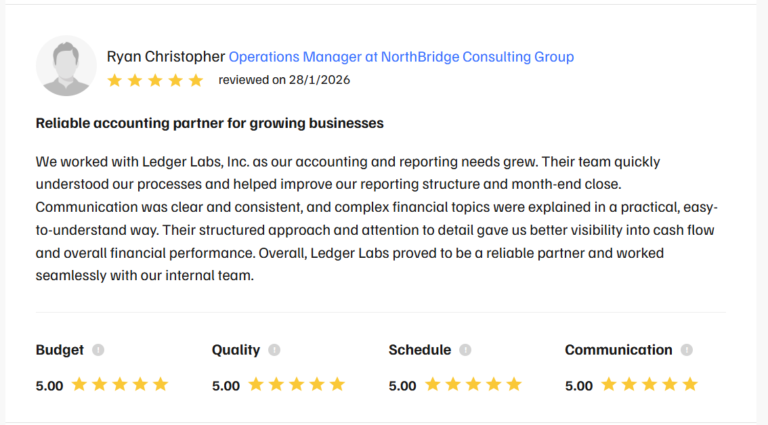The image size is (768, 425).
Task: Click the review title about reliable accounting partner
Action: click(210, 123)
